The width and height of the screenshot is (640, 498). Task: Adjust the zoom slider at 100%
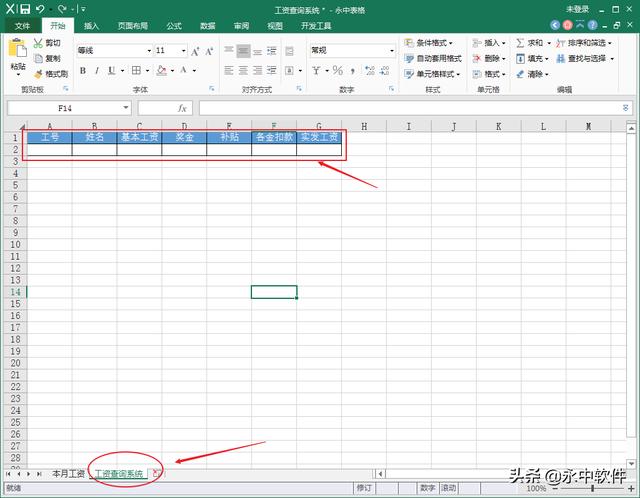tap(592, 488)
